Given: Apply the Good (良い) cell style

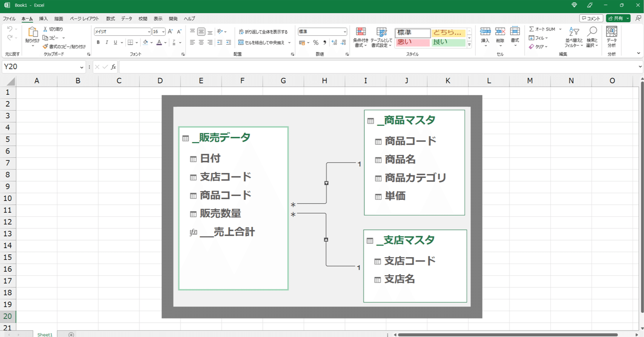Looking at the screenshot, I should [448, 42].
